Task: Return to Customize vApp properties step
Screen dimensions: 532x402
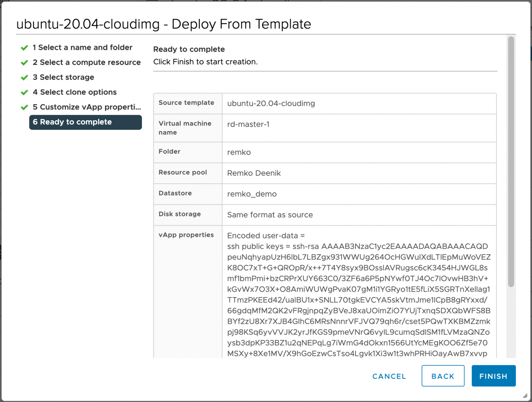Action: tap(87, 107)
